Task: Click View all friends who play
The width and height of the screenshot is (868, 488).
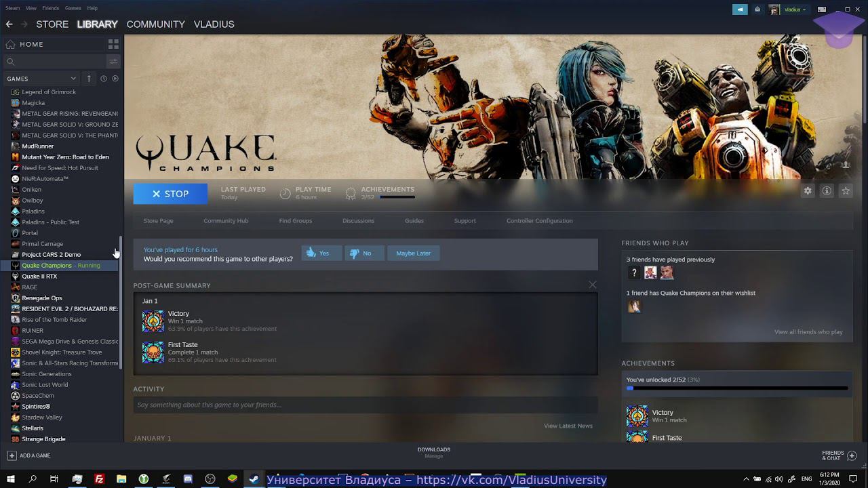Action: coord(808,332)
